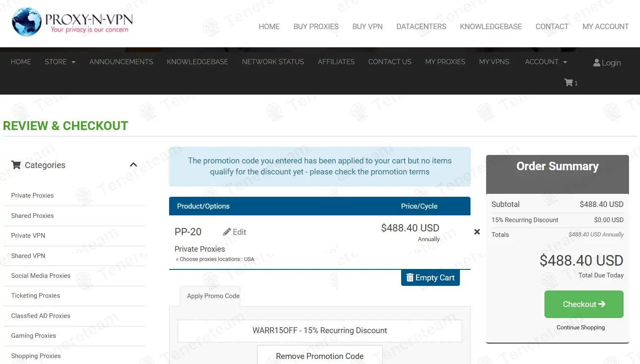Open the STORE dropdown menu

[60, 62]
